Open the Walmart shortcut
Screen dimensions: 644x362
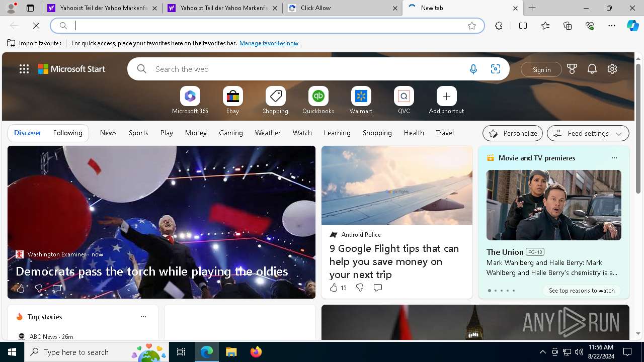361,101
